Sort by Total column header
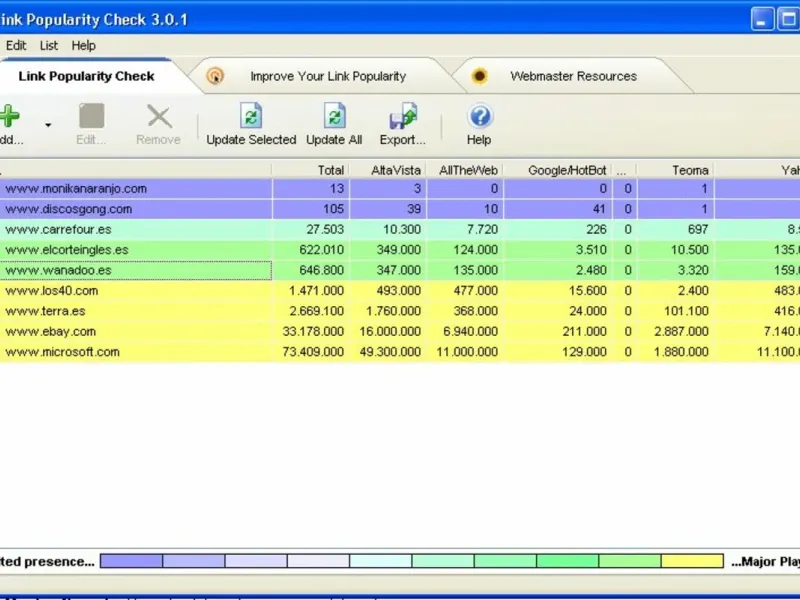This screenshot has width=800, height=600. (x=311, y=170)
